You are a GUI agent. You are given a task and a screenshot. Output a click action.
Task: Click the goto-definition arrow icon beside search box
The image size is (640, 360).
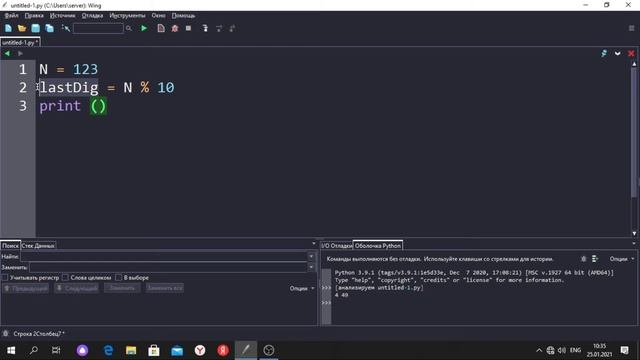(65, 28)
